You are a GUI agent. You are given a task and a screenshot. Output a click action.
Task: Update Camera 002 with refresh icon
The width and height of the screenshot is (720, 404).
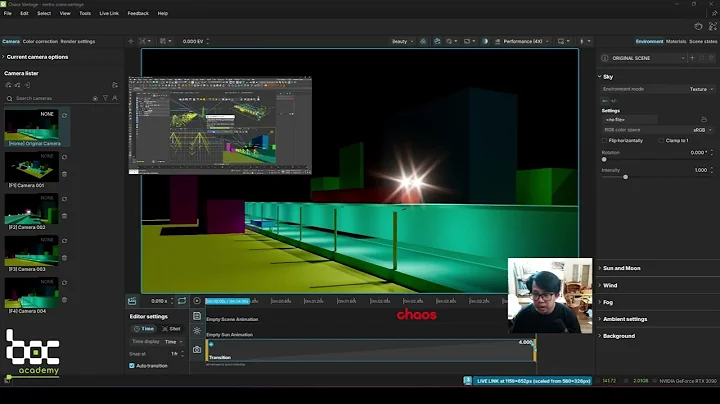click(64, 199)
